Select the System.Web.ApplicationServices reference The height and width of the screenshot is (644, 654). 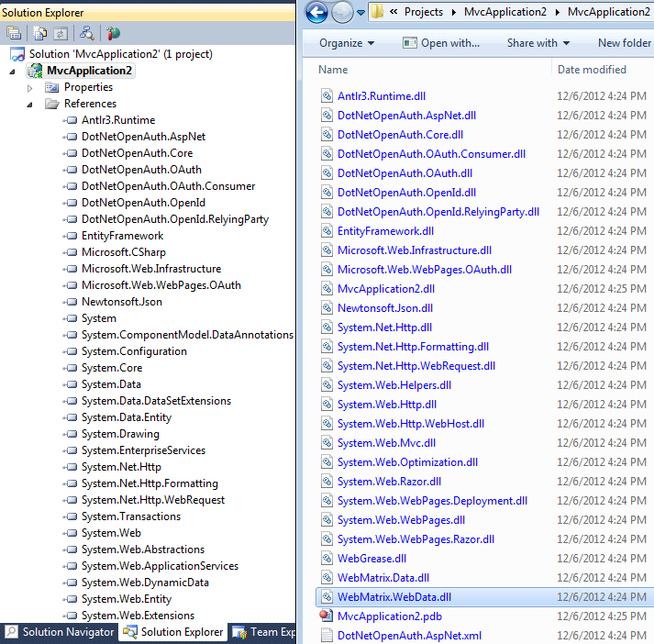(x=160, y=566)
